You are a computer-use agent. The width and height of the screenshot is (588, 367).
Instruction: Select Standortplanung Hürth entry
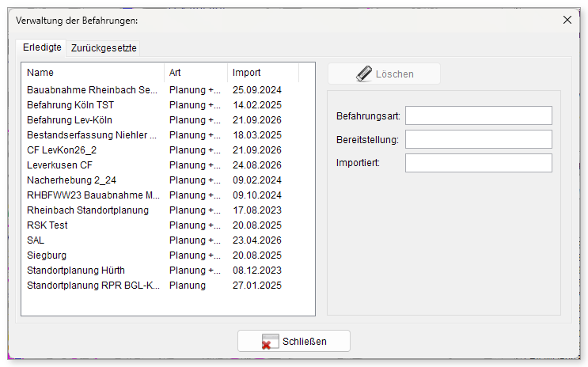168,271
